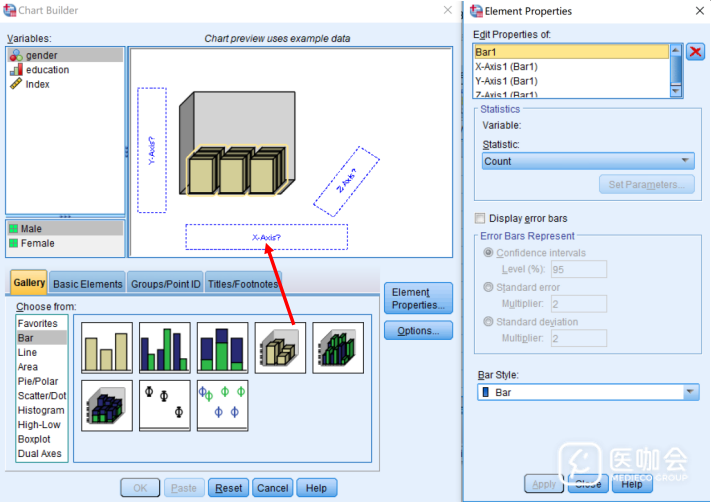Expand the Bar Style dropdown
This screenshot has width=711, height=503.
588,393
